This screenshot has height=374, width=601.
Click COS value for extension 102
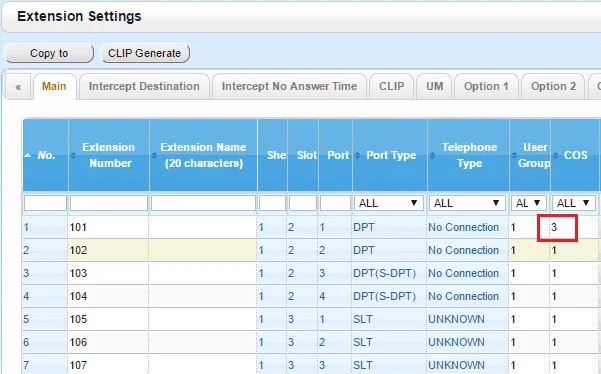click(x=574, y=250)
